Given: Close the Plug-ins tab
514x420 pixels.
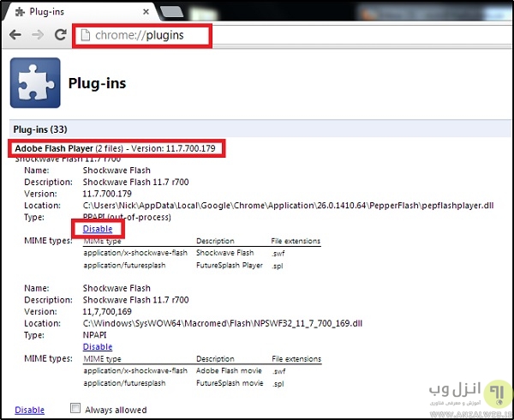Looking at the screenshot, I should click(x=147, y=11).
